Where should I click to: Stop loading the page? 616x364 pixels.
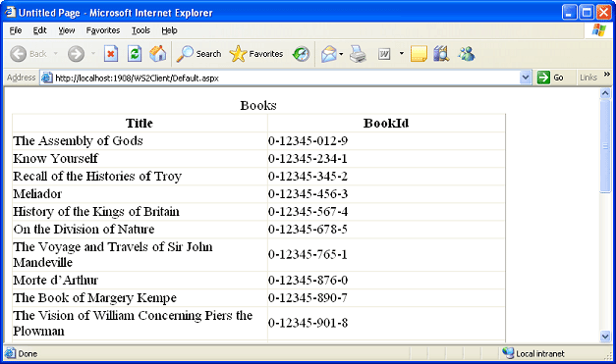click(111, 54)
